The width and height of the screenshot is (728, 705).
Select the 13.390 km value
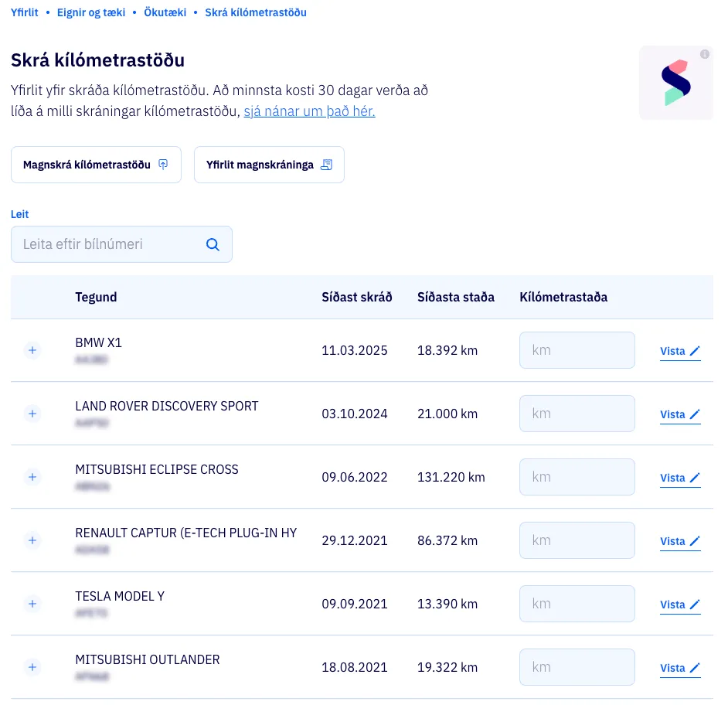[447, 604]
